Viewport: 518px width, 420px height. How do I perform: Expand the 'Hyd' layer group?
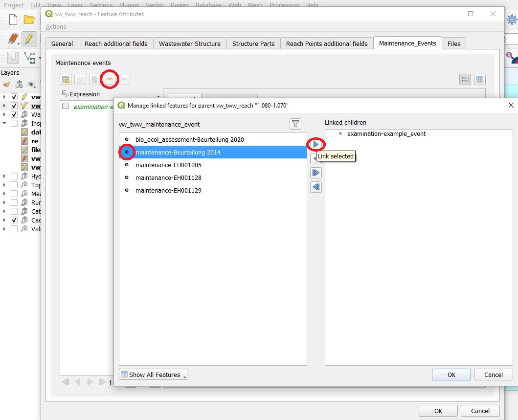(x=4, y=176)
